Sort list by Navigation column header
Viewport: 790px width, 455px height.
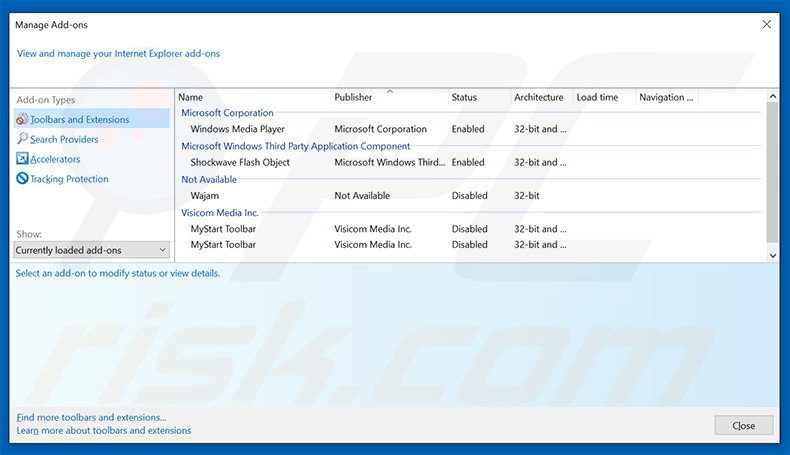tap(667, 97)
